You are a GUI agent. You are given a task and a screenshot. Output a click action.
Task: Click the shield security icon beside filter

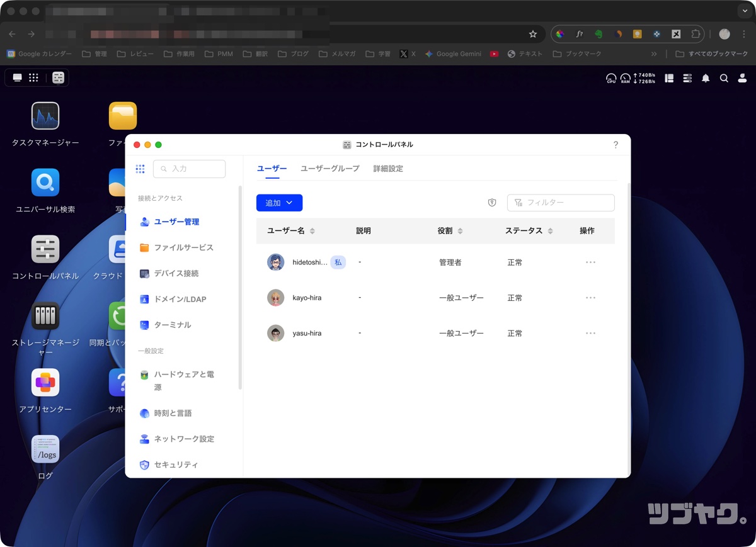[x=492, y=203]
